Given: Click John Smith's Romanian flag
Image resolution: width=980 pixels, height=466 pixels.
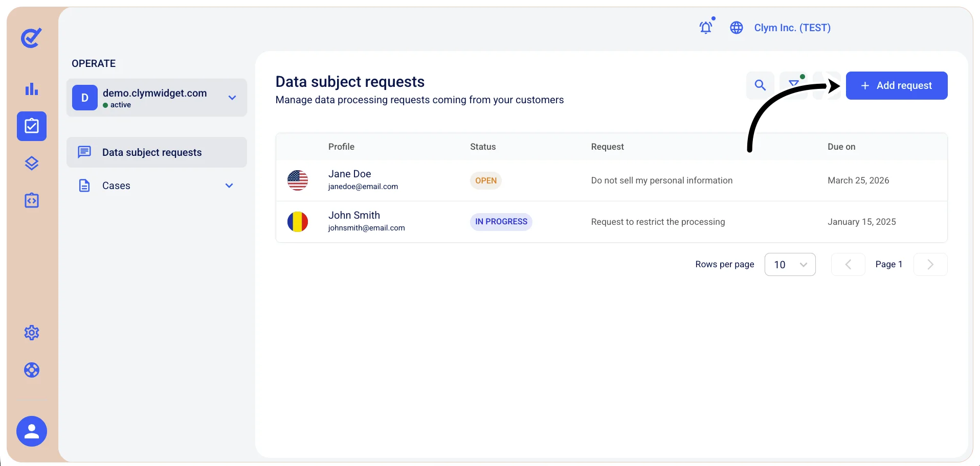Looking at the screenshot, I should [298, 222].
